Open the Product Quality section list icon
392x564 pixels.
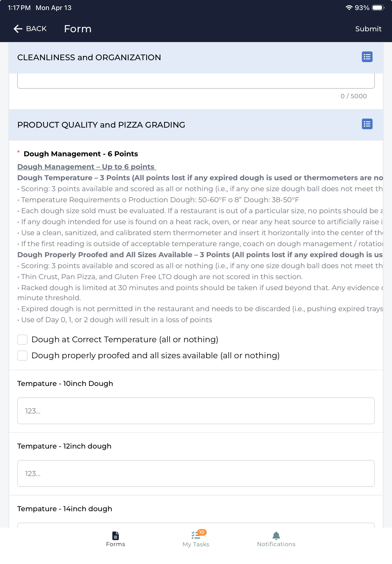pos(367,124)
